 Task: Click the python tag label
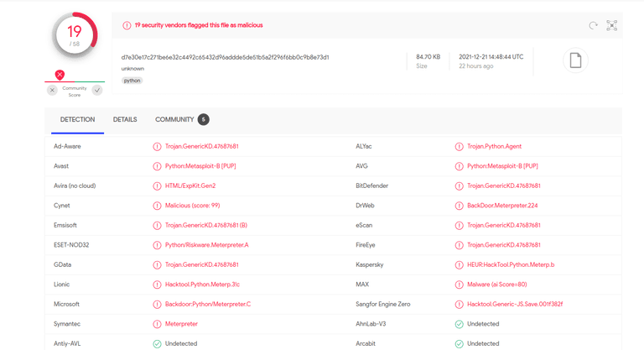tap(132, 81)
